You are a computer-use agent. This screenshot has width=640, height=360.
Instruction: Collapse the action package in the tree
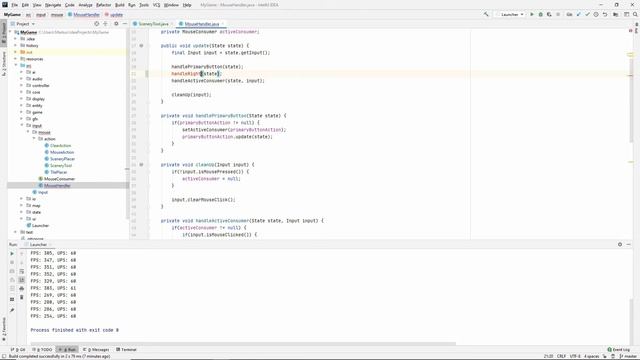[x=34, y=139]
